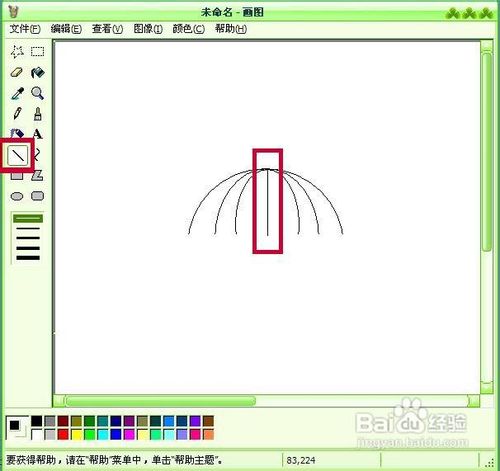The image size is (500, 471).
Task: Pick the navy blue swatch in top row
Action: (x=116, y=421)
